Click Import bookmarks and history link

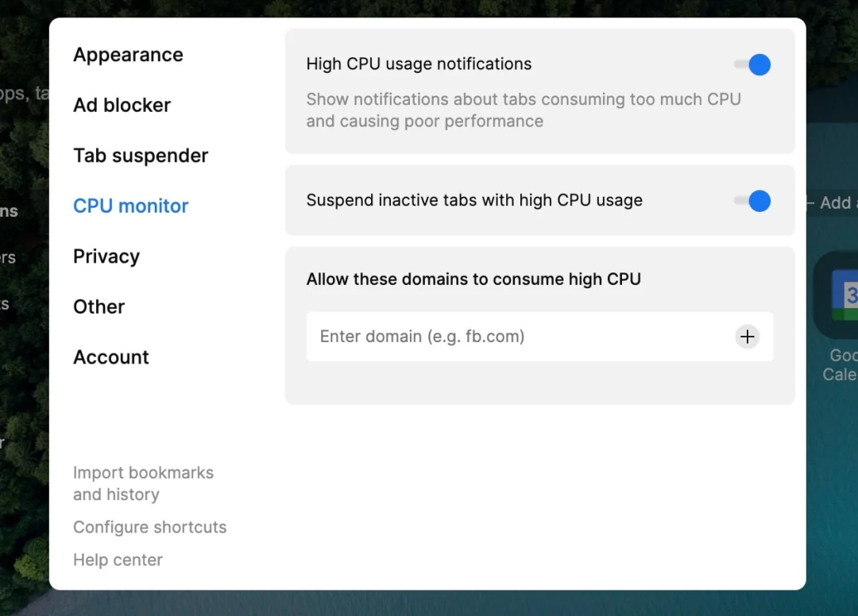143,483
